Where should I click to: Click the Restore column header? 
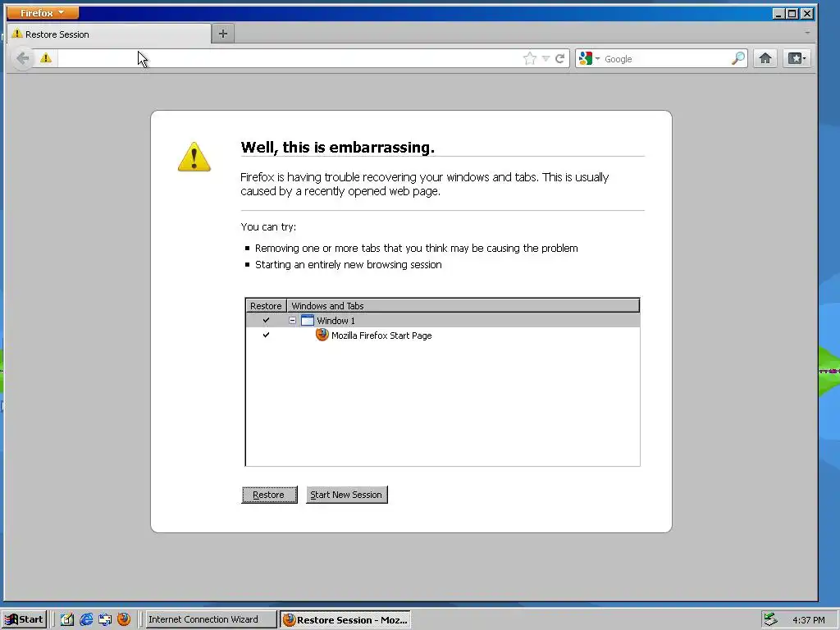(x=266, y=306)
